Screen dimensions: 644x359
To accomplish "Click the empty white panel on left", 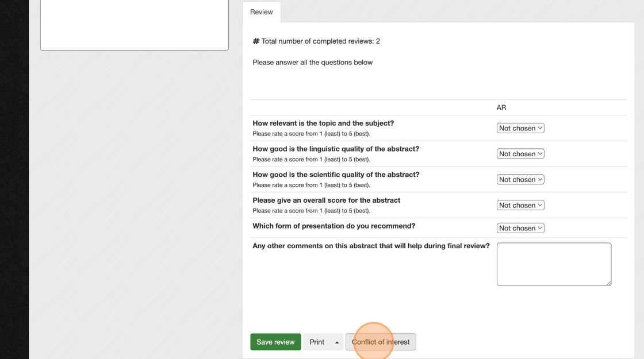I will coord(134,25).
